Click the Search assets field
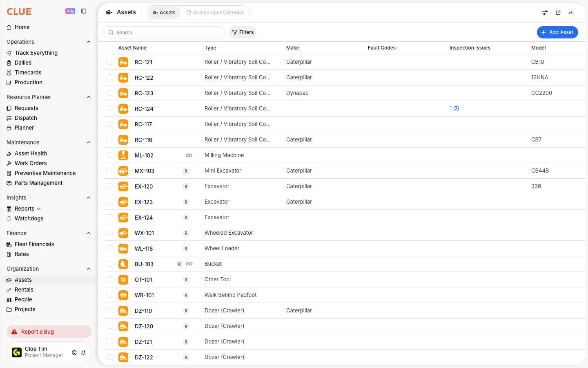 point(164,32)
